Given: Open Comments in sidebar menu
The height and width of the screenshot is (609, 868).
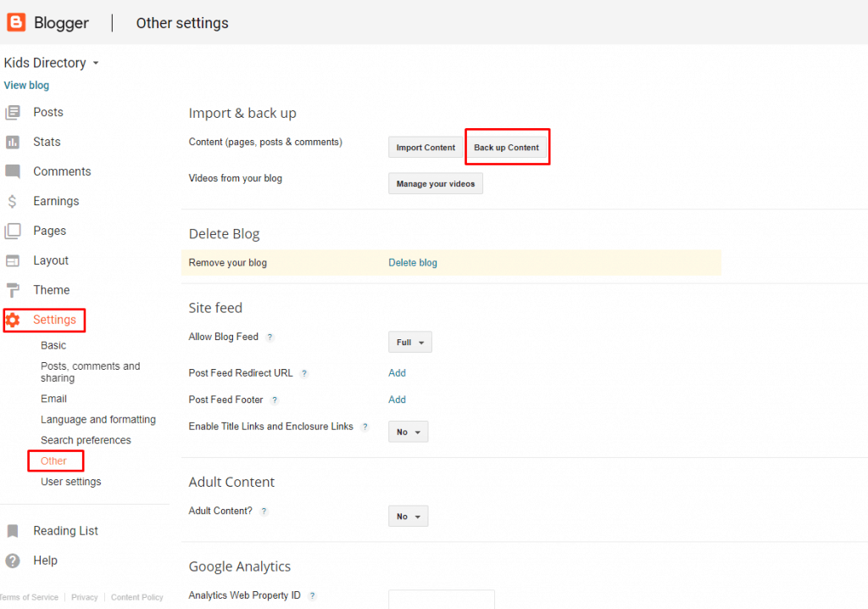Looking at the screenshot, I should (62, 172).
